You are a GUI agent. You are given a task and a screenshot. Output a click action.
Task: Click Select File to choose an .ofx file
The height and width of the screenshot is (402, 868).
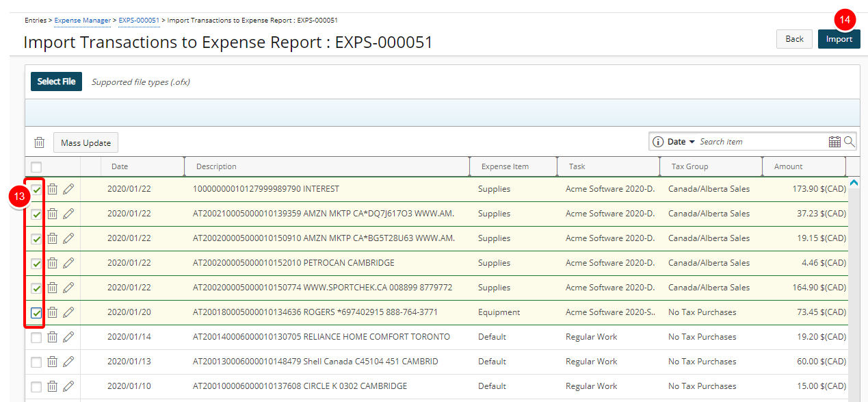pyautogui.click(x=56, y=81)
